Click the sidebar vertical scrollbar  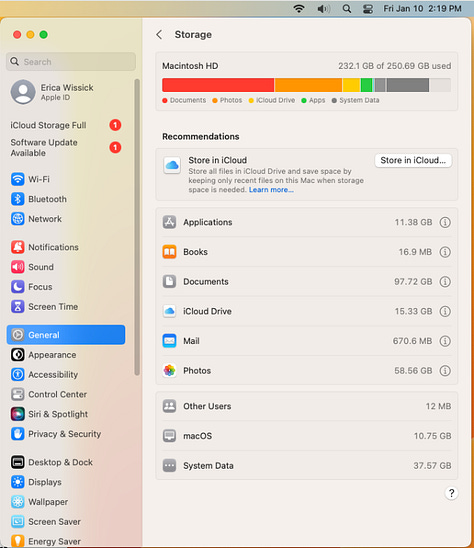(137, 227)
